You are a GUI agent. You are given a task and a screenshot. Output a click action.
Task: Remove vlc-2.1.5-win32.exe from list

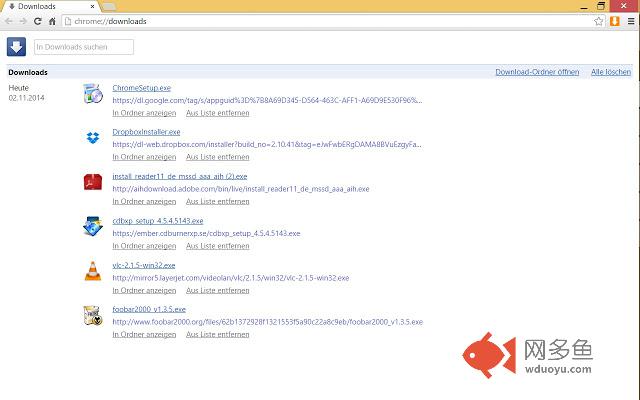(x=218, y=290)
